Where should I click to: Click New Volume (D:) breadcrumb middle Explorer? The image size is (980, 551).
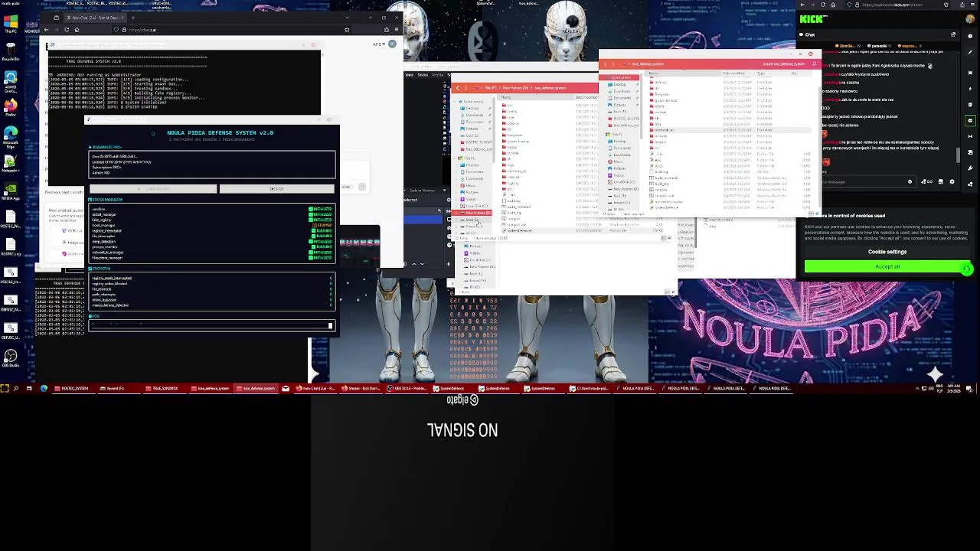515,88
